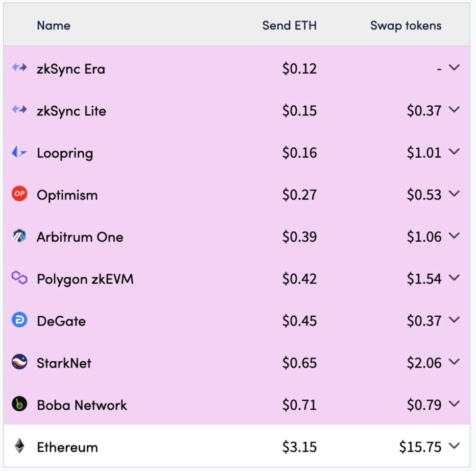Screen dimensions: 476x471
Task: Expand the StarkNet row chevron
Action: point(454,362)
